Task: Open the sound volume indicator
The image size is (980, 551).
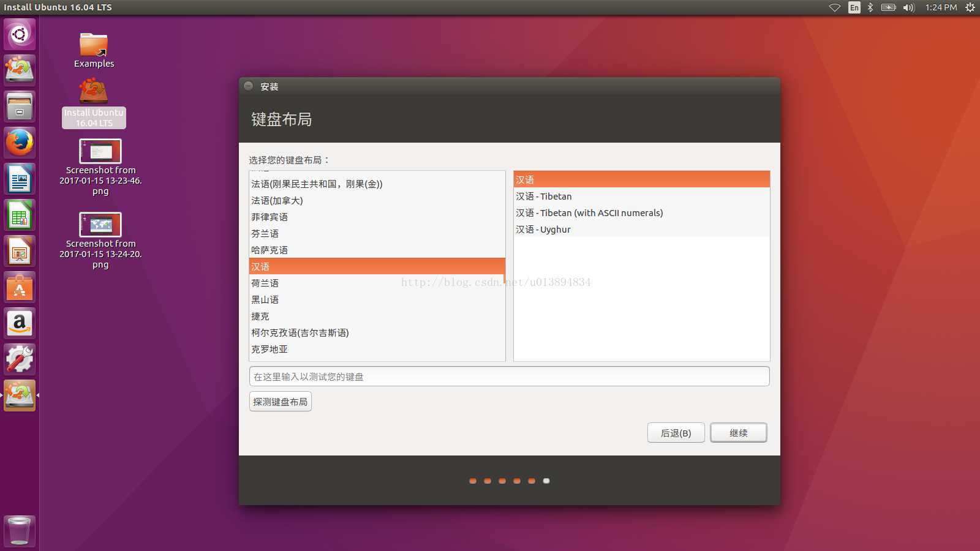Action: click(x=909, y=7)
